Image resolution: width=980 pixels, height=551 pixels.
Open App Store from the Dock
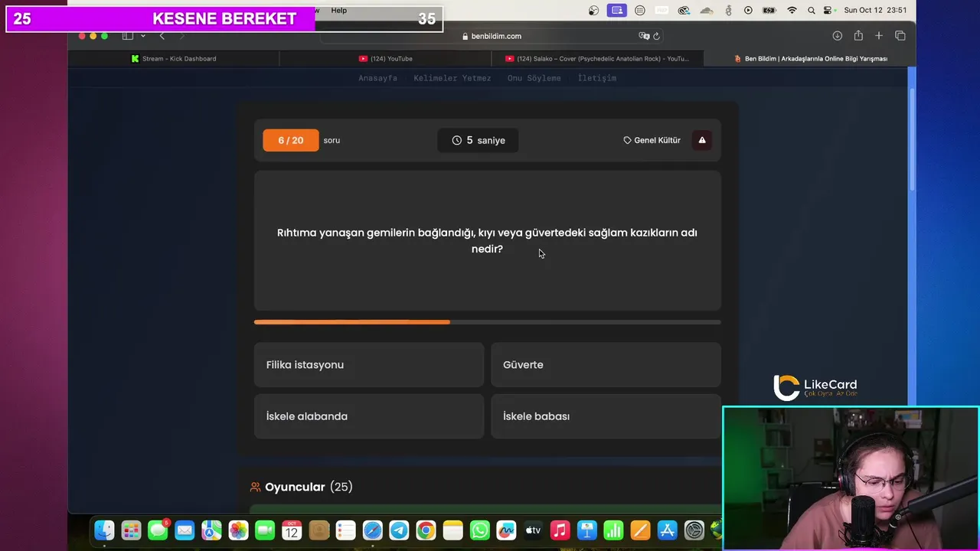[x=667, y=530]
